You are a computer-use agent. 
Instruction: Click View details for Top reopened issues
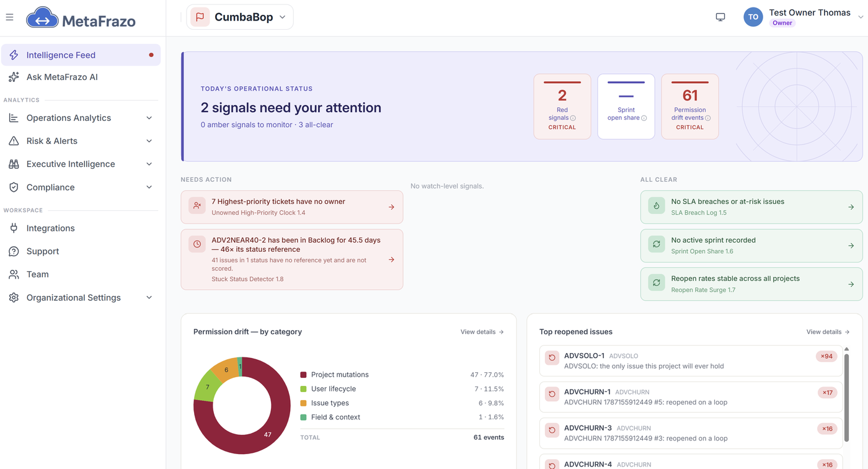(828, 332)
